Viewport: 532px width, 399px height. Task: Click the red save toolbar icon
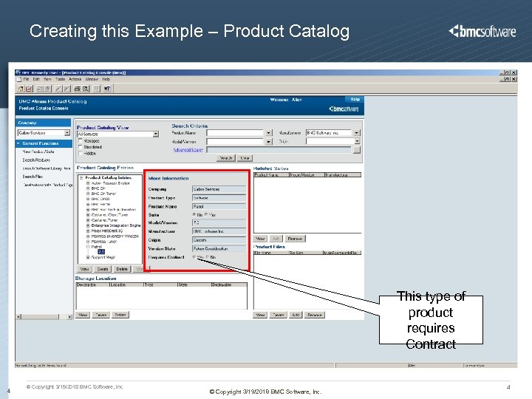click(29, 89)
